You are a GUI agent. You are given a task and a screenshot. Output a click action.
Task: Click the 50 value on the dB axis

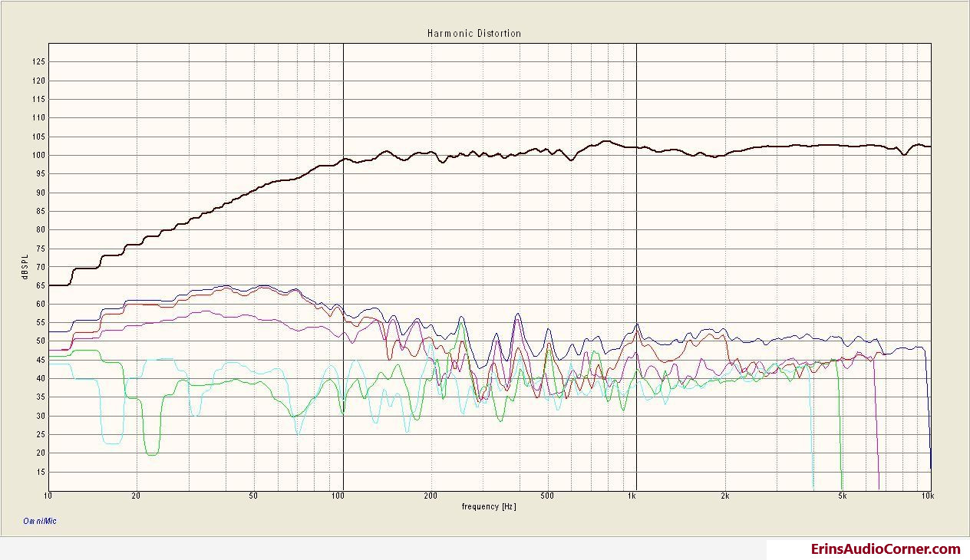pyautogui.click(x=42, y=341)
